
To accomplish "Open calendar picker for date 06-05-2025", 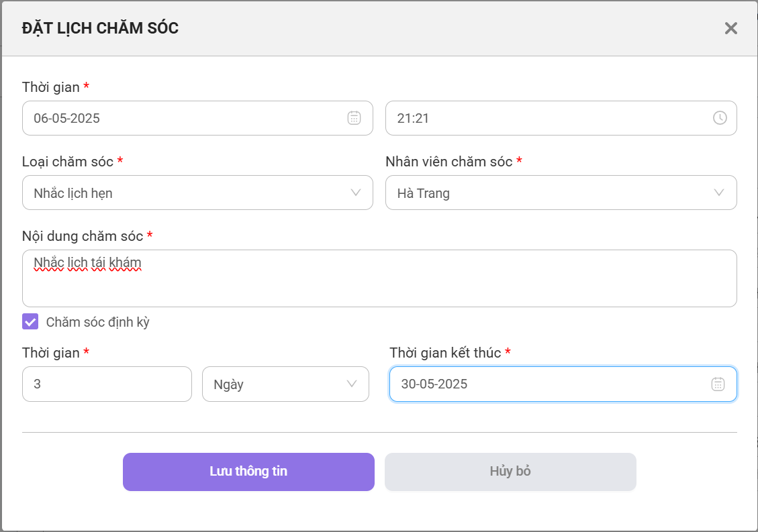I will (x=354, y=118).
